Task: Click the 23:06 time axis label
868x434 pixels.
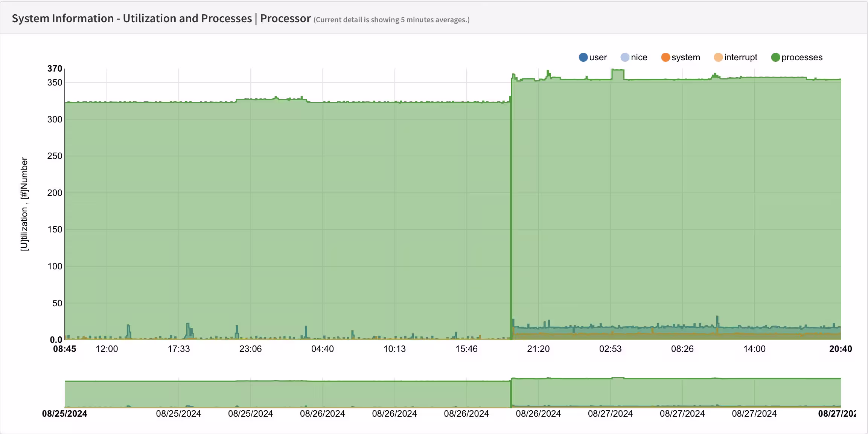Action: pos(251,349)
